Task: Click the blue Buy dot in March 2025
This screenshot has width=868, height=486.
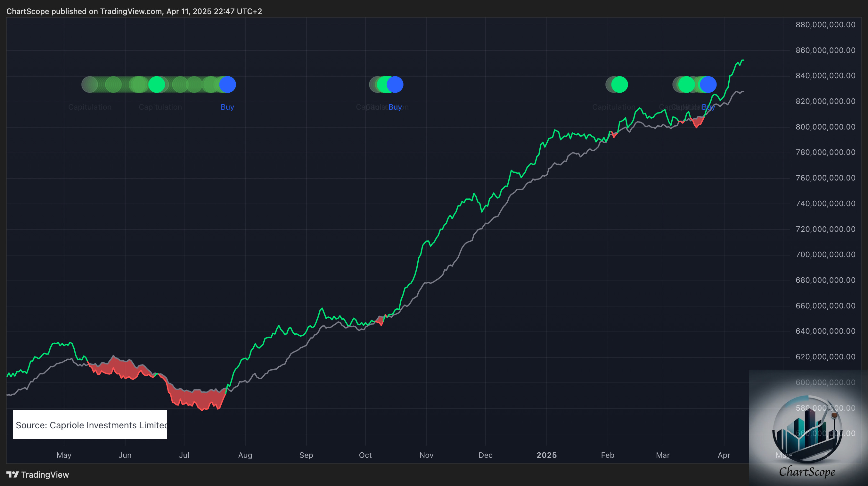Action: [708, 85]
